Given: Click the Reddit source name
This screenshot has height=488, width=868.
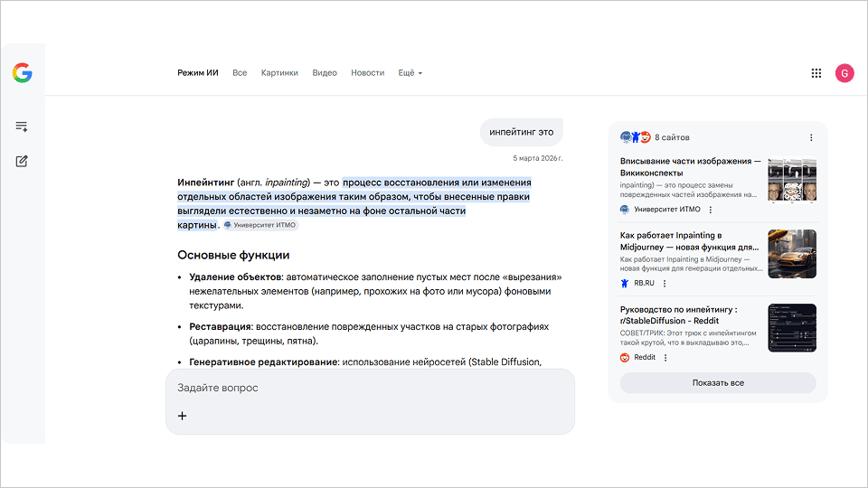Looking at the screenshot, I should click(x=645, y=358).
